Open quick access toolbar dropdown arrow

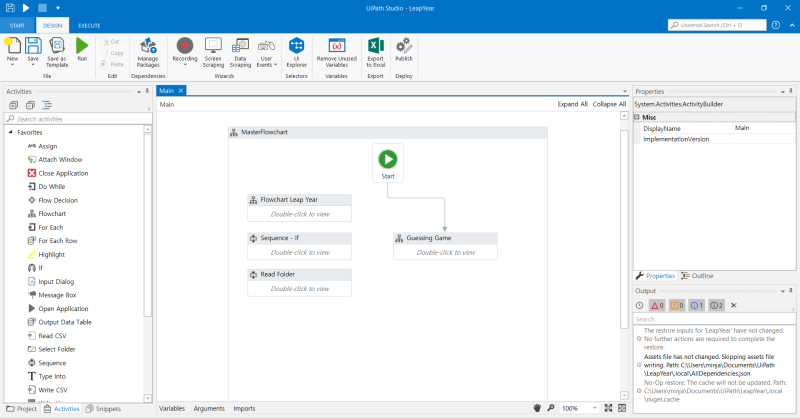pos(58,8)
